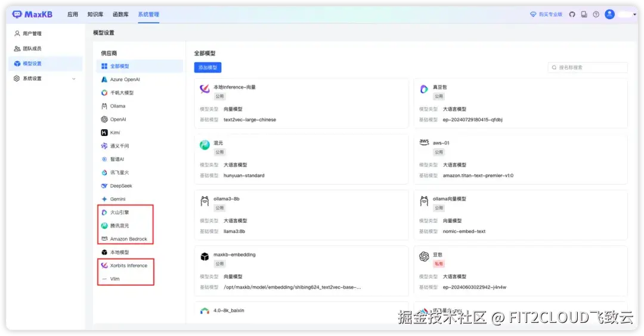Click nomic-embed-text base model text
The height and width of the screenshot is (336, 644).
pyautogui.click(x=464, y=231)
